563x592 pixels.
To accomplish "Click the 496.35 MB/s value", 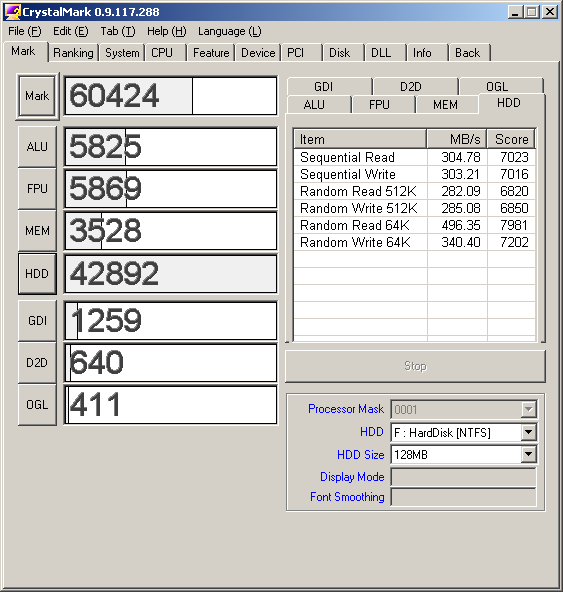I will 461,225.
